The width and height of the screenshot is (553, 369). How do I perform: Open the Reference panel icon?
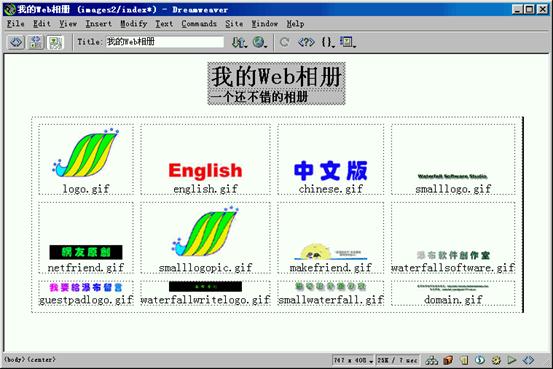pos(306,42)
